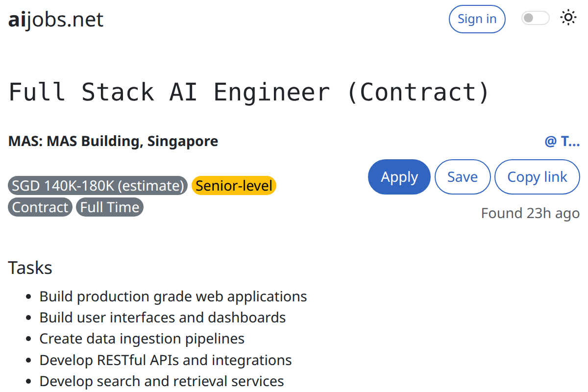Toggle the dark mode switch
Viewport: 588px width, 392px height.
[x=535, y=18]
